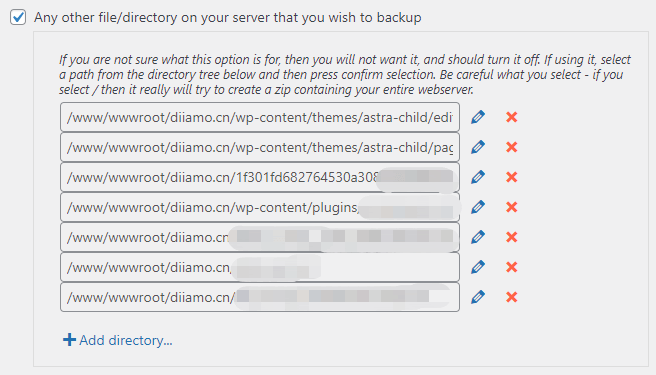
Task: Remove the astra-child/edi directory entry
Action: click(511, 117)
